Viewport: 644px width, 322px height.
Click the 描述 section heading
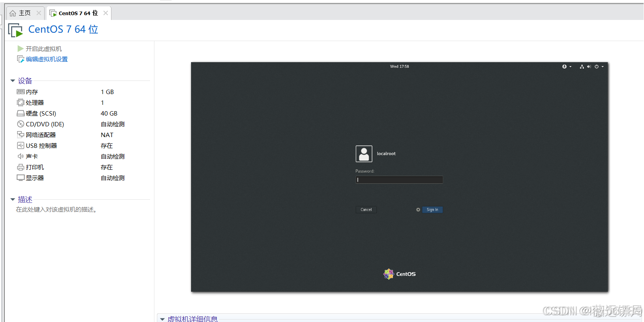click(x=25, y=199)
